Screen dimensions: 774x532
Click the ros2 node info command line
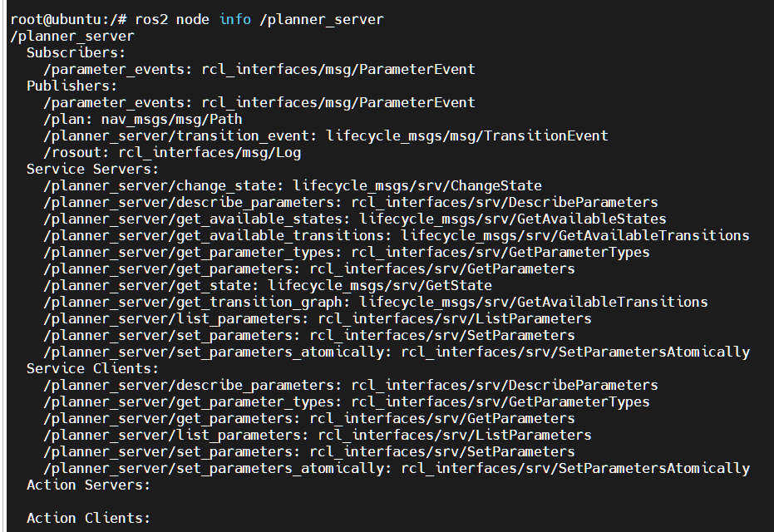coord(197,20)
